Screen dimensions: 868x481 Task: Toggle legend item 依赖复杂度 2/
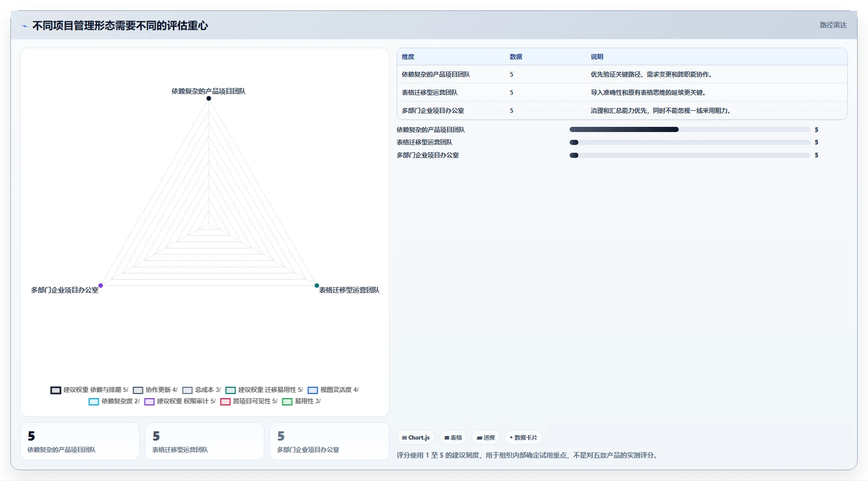click(x=114, y=401)
